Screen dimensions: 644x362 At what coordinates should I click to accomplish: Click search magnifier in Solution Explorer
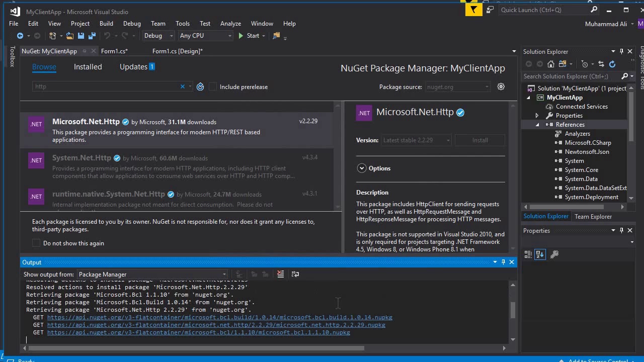(x=625, y=76)
